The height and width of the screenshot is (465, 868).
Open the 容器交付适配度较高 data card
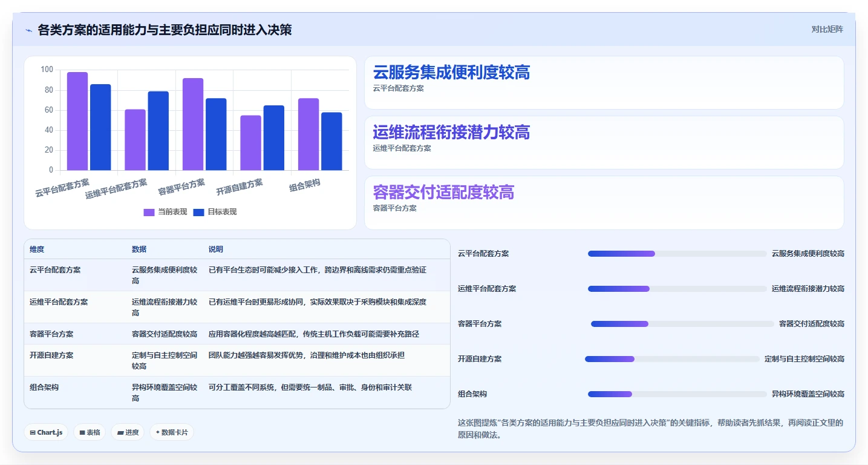coord(604,203)
